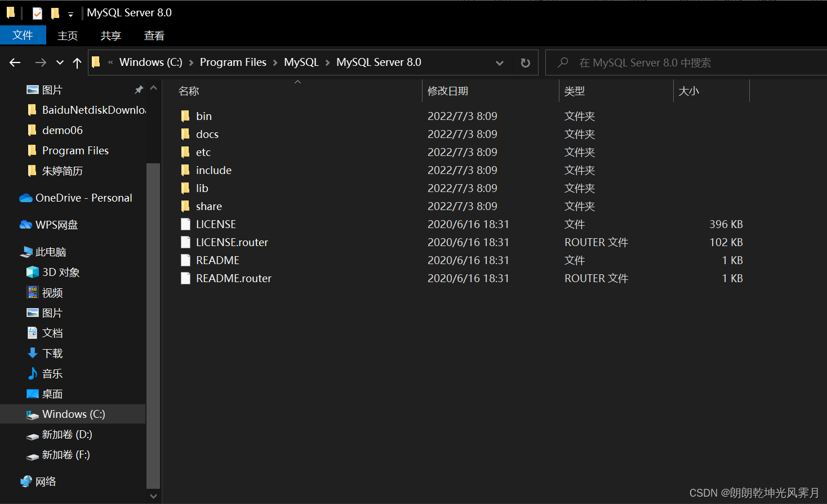Open BaiduNetdiskDownload quick access folder
This screenshot has height=504, width=827.
click(86, 110)
